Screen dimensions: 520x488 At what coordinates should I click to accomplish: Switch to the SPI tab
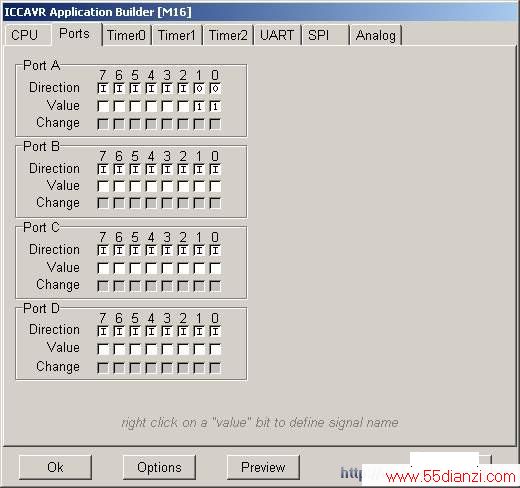pos(325,35)
